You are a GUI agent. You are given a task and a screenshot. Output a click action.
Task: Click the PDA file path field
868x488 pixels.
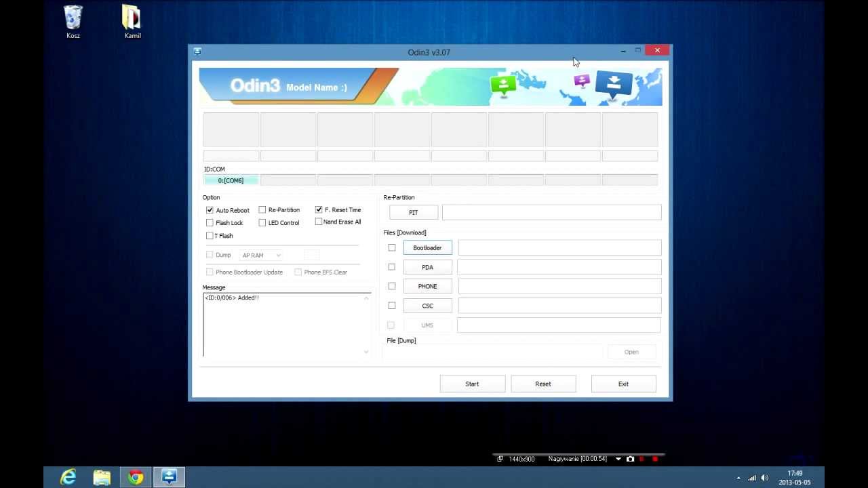tap(559, 267)
